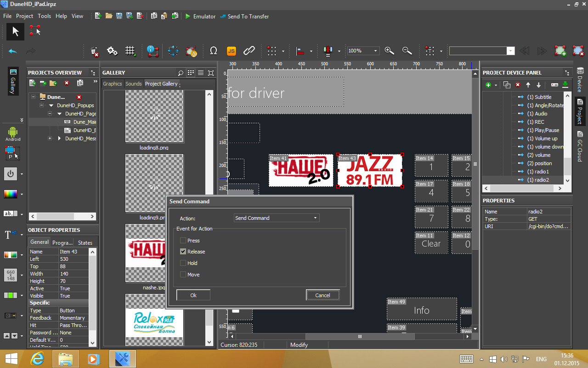Click the blue undo arrow
The width and height of the screenshot is (588, 368).
13,51
